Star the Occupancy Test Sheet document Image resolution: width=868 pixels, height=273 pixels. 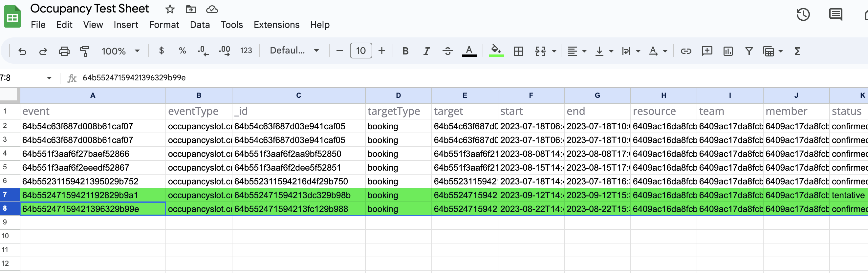[x=170, y=9]
